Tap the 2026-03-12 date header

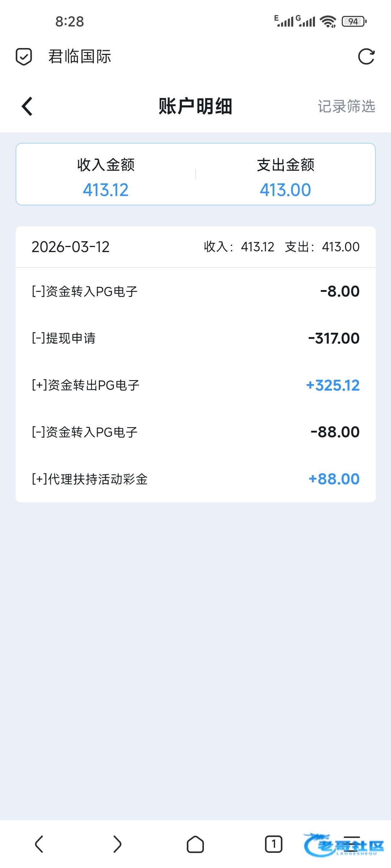tap(71, 247)
